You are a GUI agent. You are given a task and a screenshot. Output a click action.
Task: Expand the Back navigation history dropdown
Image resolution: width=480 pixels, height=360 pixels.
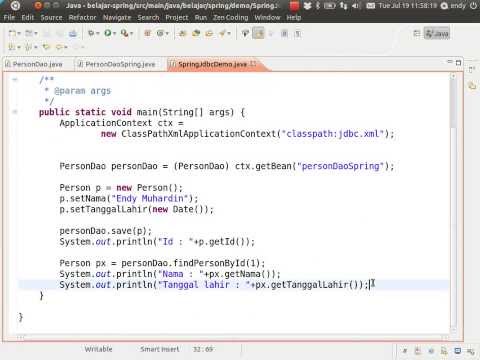point(66,47)
